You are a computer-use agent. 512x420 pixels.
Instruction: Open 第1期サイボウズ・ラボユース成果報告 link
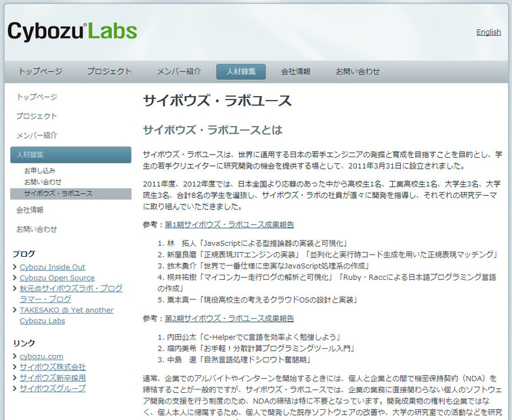pos(229,225)
